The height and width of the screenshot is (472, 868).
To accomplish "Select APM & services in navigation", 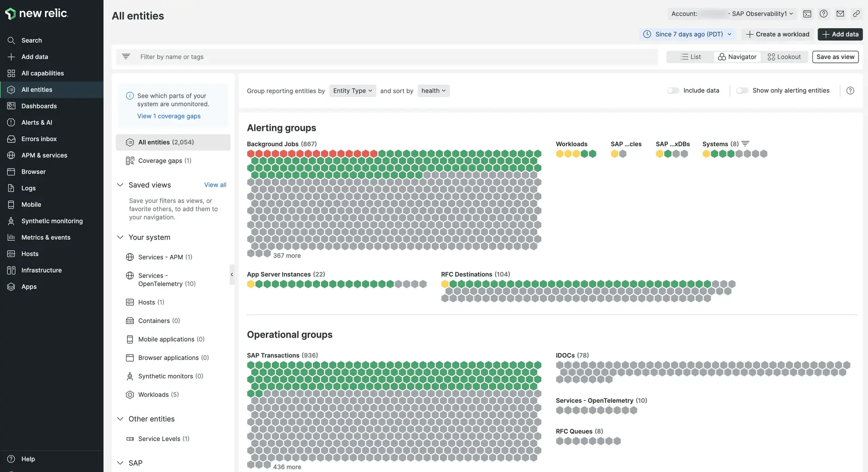I will tap(44, 155).
